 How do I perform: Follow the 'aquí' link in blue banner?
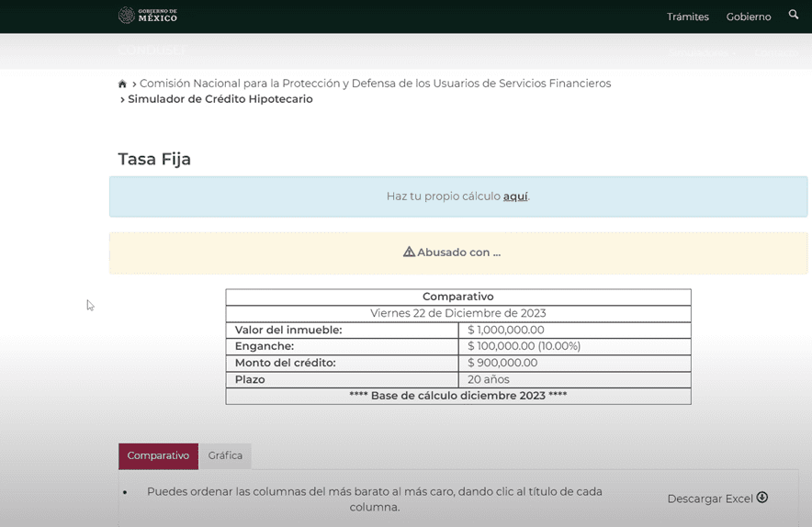pos(514,196)
